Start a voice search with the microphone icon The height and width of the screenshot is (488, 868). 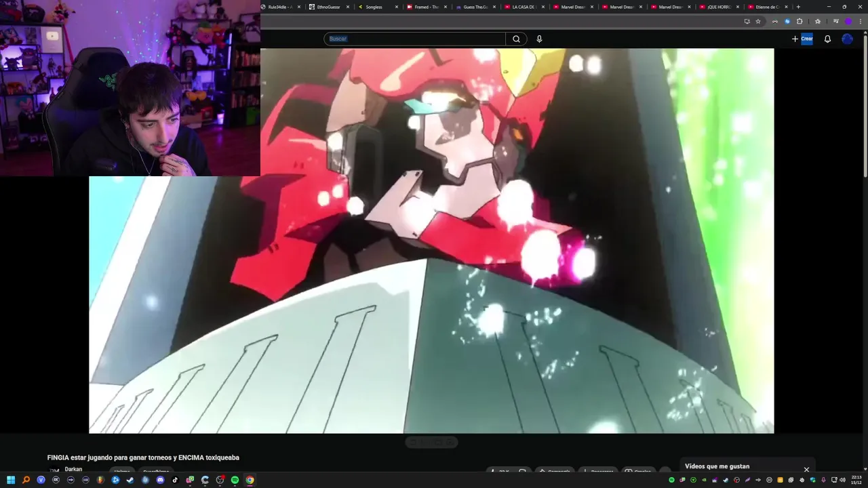click(539, 39)
